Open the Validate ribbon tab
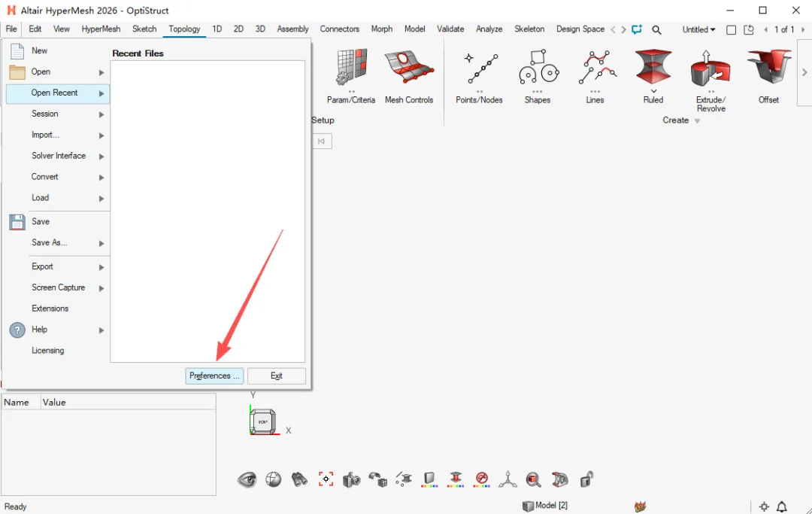The height and width of the screenshot is (514, 812). [450, 29]
